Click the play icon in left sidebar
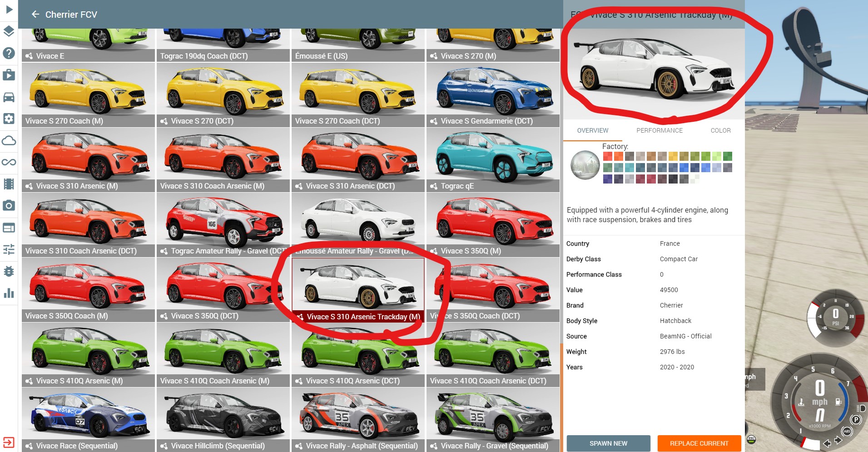Image resolution: width=868 pixels, height=452 pixels. (9, 9)
